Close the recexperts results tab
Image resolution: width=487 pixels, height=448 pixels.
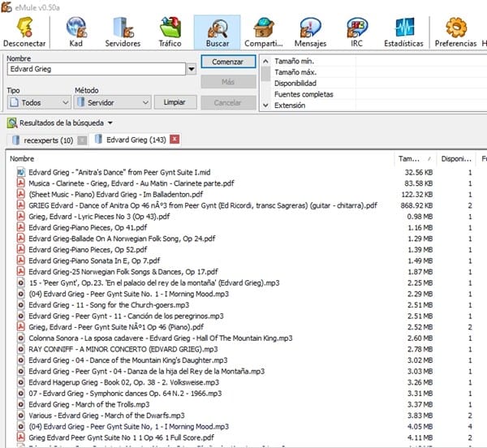tap(82, 140)
